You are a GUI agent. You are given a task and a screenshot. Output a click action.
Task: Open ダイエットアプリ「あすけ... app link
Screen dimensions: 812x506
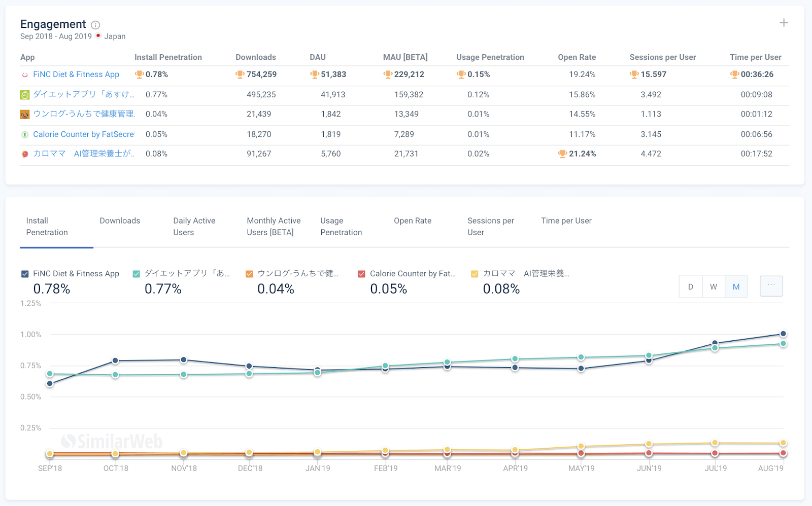point(84,94)
